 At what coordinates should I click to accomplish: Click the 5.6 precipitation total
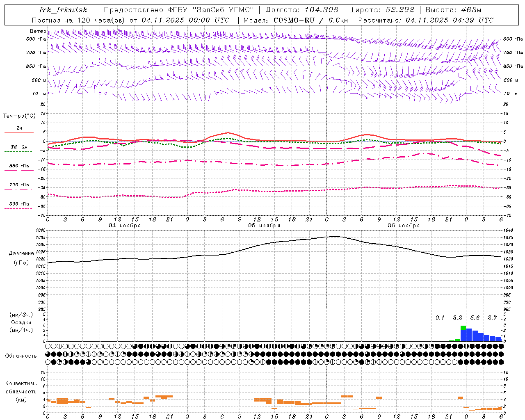tap(475, 317)
